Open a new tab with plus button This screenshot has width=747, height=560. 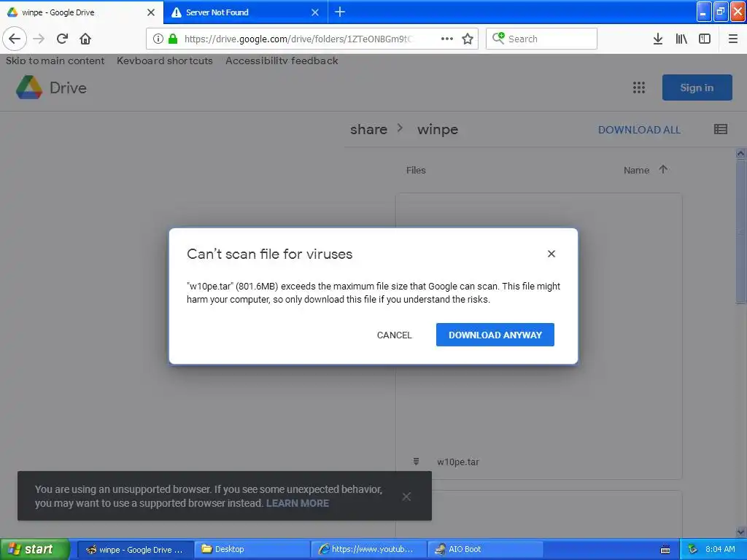340,12
